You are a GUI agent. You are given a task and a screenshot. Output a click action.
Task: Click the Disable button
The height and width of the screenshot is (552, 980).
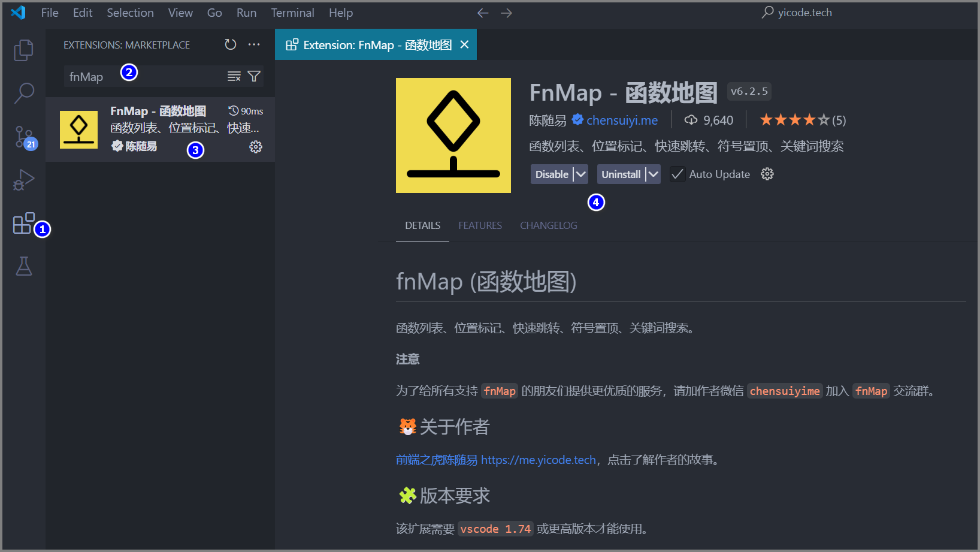click(x=552, y=174)
